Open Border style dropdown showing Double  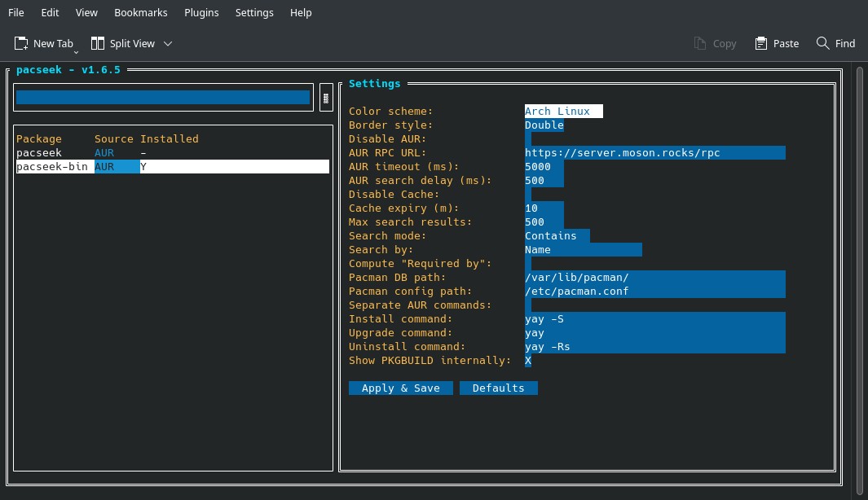pos(544,125)
